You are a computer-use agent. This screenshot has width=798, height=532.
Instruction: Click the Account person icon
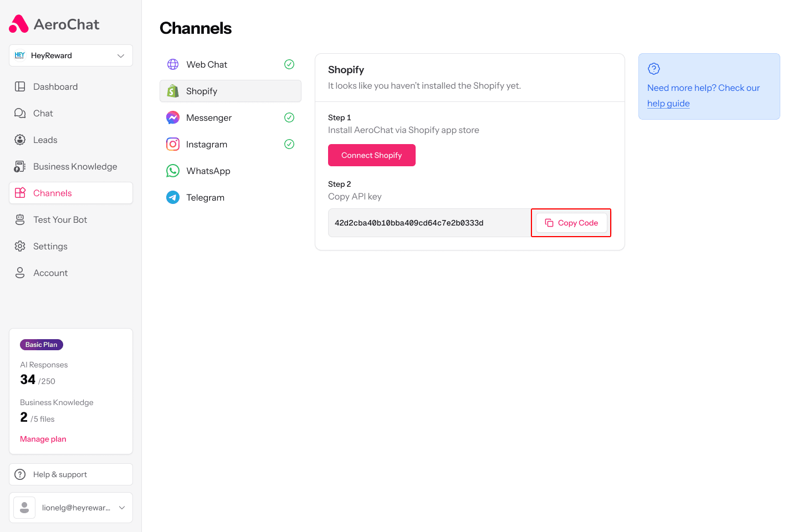point(20,273)
